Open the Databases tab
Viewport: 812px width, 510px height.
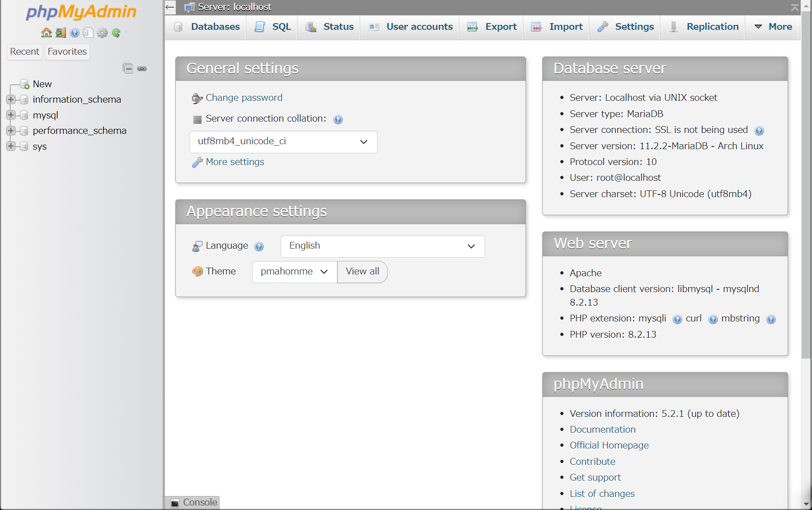click(207, 27)
